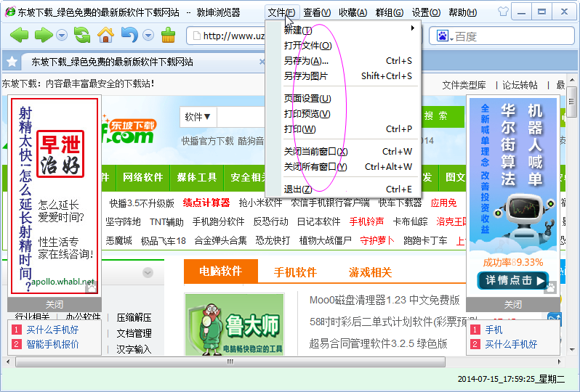Go to Home page icon
The width and height of the screenshot is (580, 392).
[105, 35]
